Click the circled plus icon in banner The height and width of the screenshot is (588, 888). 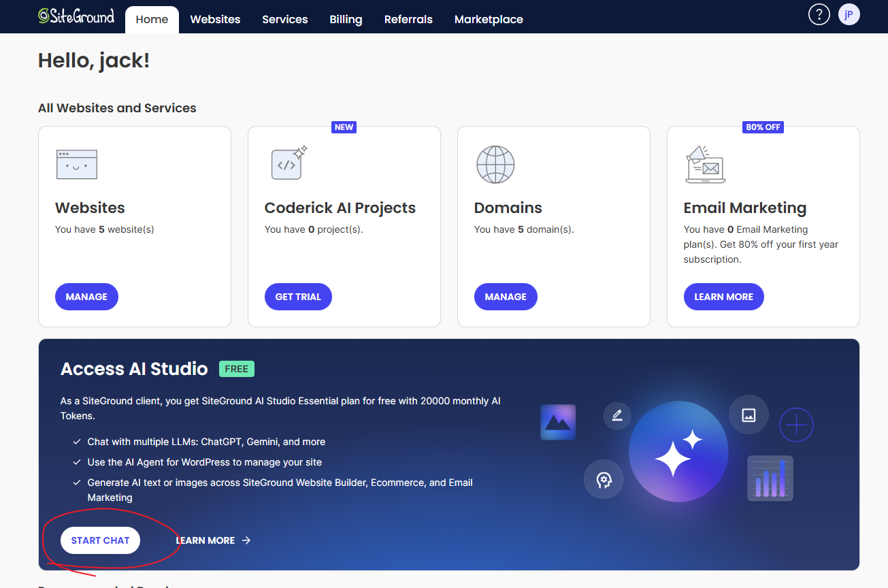pyautogui.click(x=796, y=425)
